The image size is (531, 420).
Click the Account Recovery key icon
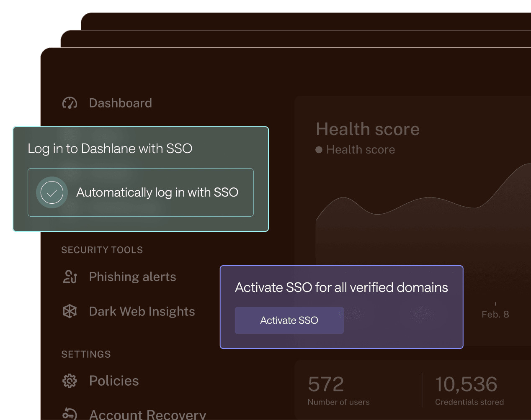click(x=70, y=414)
